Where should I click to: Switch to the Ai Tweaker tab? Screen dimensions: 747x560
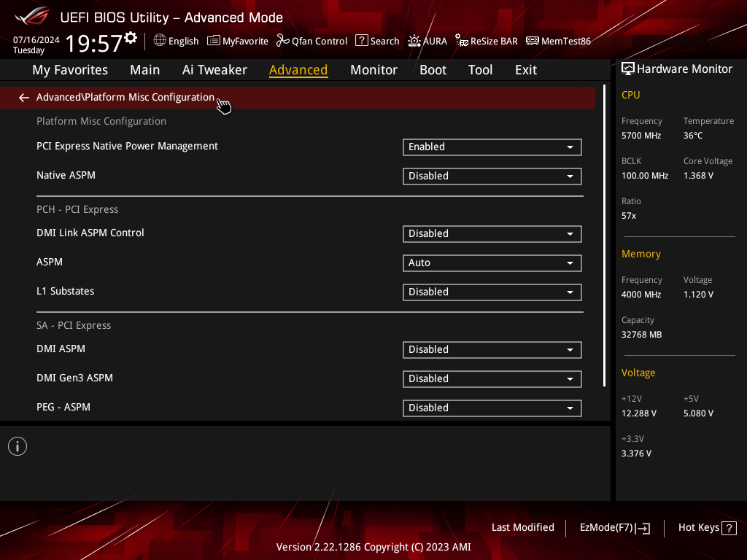tap(214, 70)
